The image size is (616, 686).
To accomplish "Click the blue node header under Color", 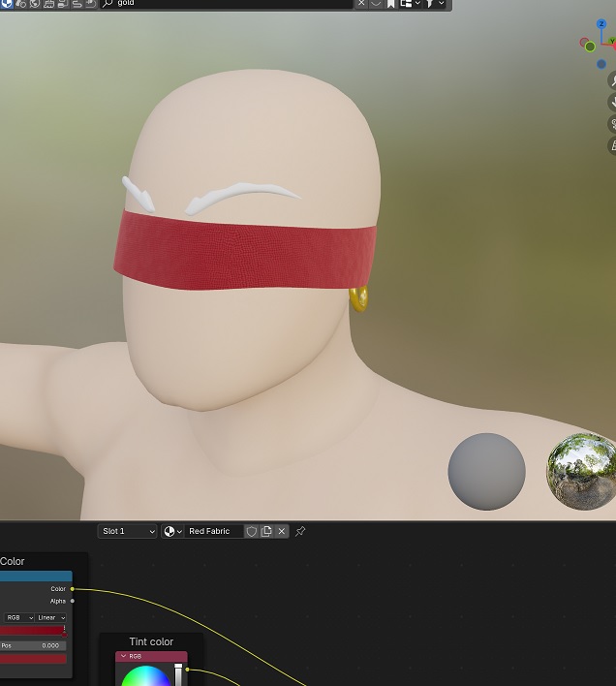I will click(36, 577).
